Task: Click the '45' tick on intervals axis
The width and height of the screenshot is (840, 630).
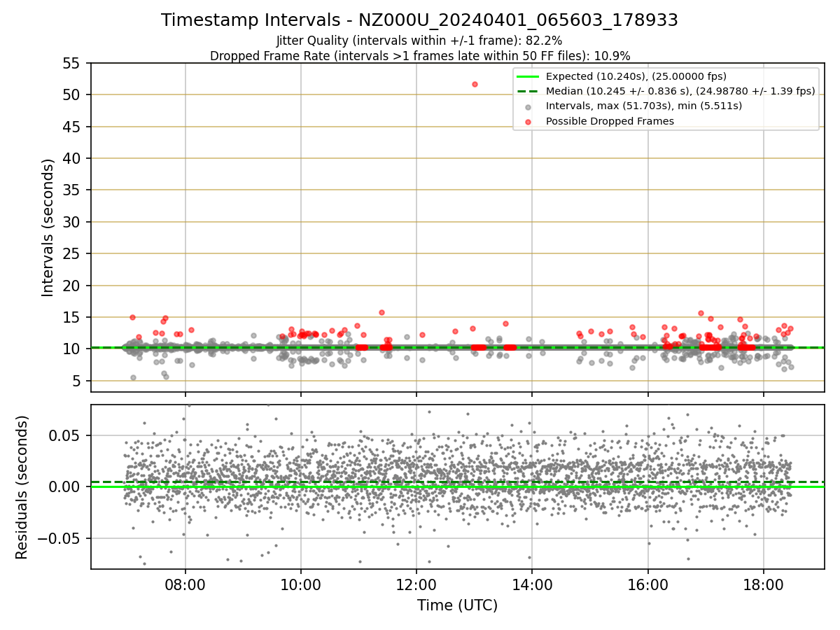Action: [x=73, y=127]
